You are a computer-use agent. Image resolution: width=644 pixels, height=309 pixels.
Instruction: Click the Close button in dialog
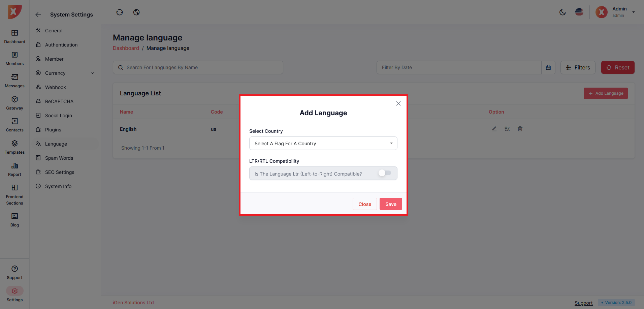[364, 204]
